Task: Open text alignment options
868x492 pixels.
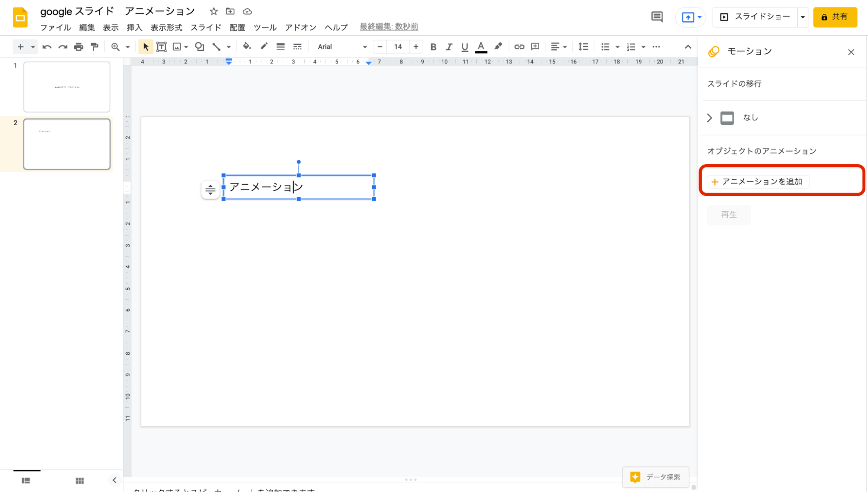Action: tap(558, 47)
